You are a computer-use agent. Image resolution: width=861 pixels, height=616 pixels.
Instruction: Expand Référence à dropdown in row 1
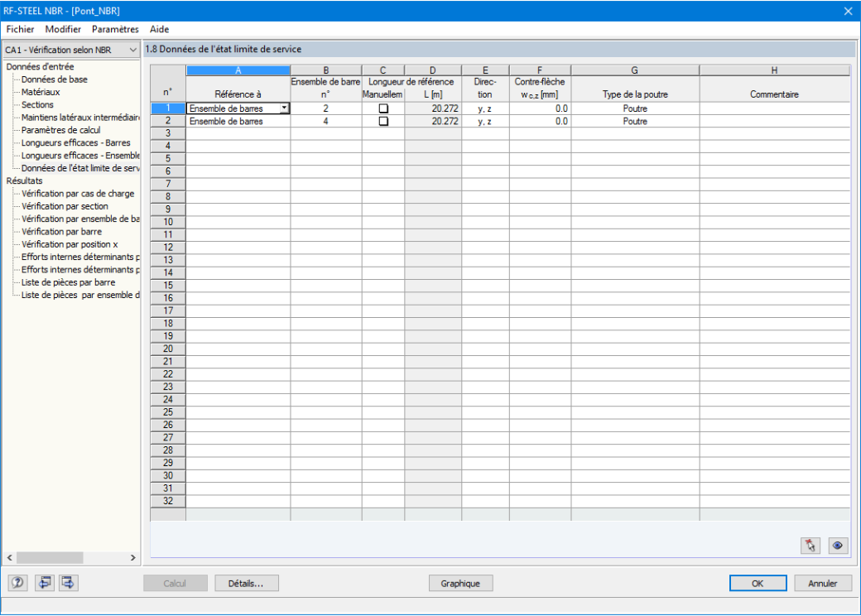[285, 108]
